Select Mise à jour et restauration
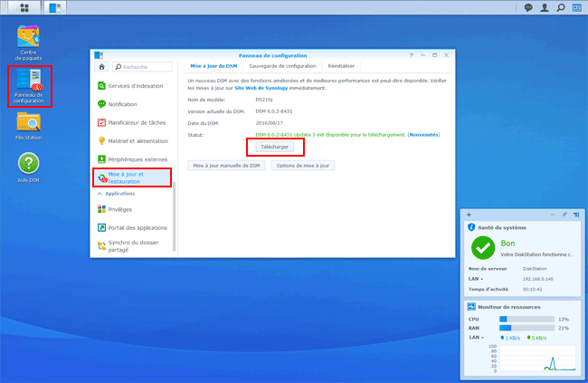 point(132,177)
